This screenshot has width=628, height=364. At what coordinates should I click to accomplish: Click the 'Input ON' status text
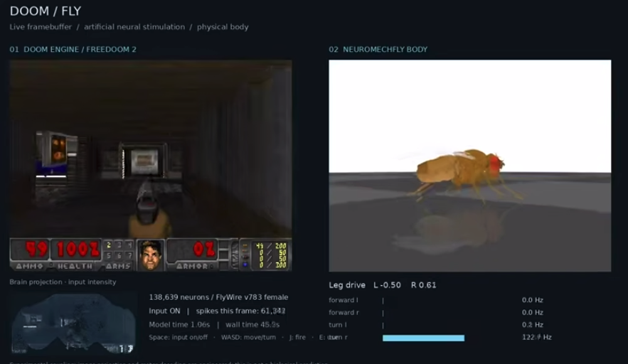pyautogui.click(x=164, y=311)
